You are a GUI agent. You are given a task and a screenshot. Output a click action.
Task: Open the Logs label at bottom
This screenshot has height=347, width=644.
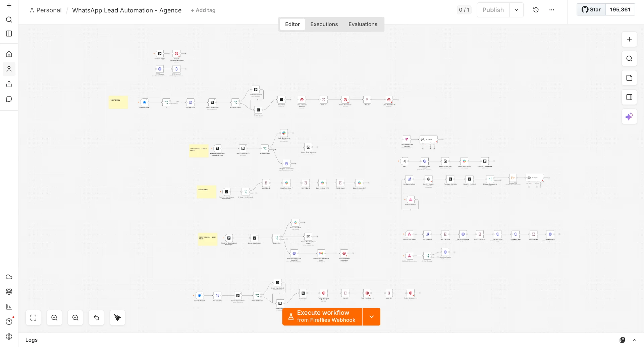click(32, 340)
